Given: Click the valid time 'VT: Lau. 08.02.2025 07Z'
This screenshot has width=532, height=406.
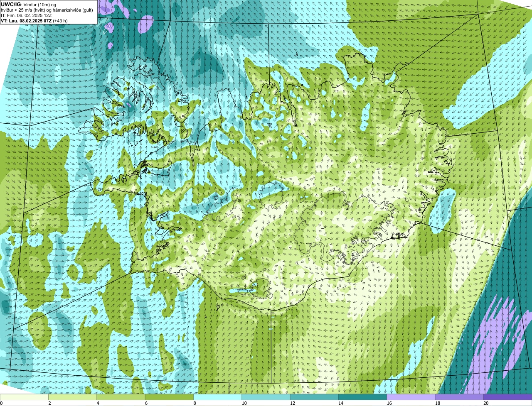Looking at the screenshot, I should [26, 21].
